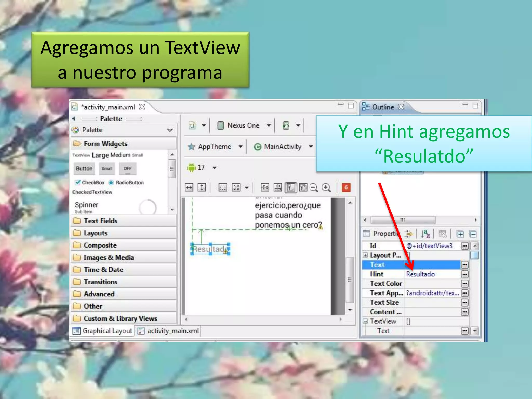Collapse the TextView property group
Screen dimensions: 532x399
tap(365, 321)
